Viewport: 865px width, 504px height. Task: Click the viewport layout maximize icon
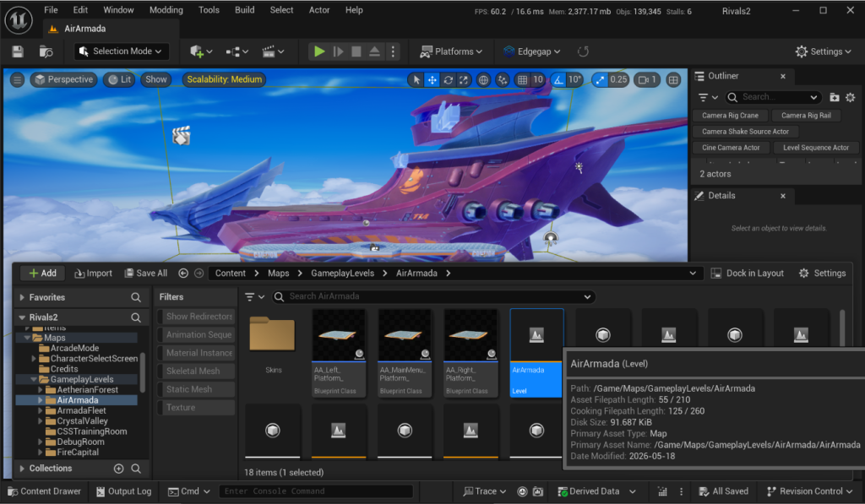pos(673,80)
